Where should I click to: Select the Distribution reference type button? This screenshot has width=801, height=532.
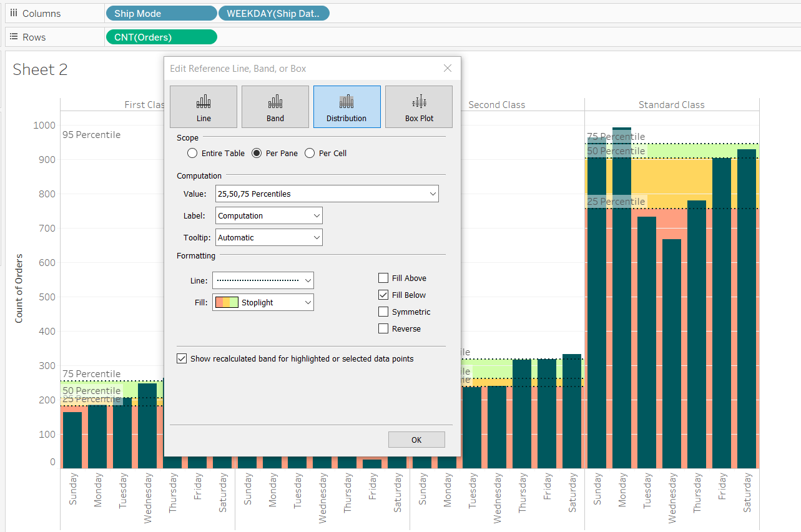pyautogui.click(x=346, y=107)
